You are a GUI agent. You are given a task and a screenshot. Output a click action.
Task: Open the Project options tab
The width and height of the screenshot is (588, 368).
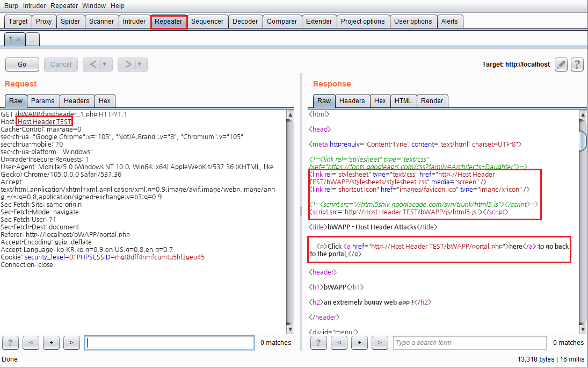(363, 21)
